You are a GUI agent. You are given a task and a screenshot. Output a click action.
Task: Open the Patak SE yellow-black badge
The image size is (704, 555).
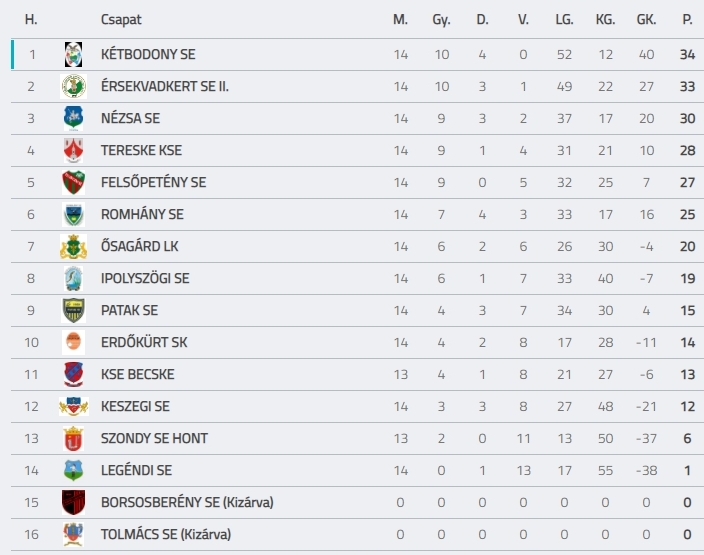(x=73, y=310)
